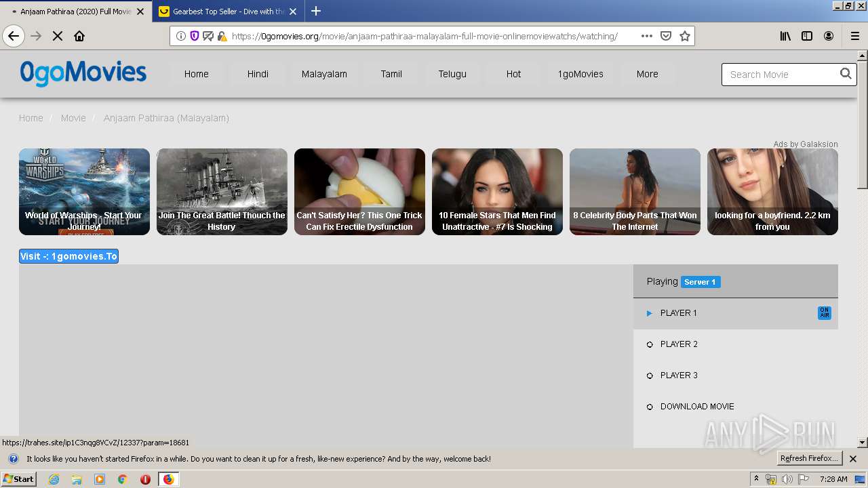Click the 0goMovies logo
868x488 pixels.
(x=83, y=73)
